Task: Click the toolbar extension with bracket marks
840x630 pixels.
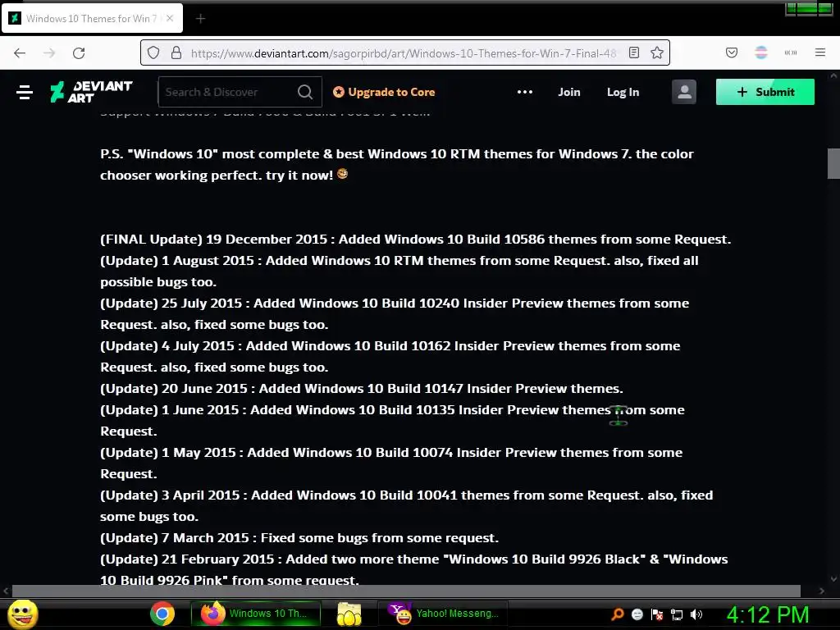Action: click(x=791, y=52)
